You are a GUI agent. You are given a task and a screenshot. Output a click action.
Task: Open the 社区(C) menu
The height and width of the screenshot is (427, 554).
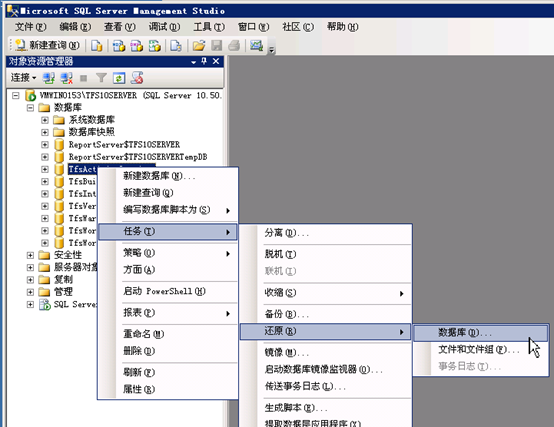298,26
